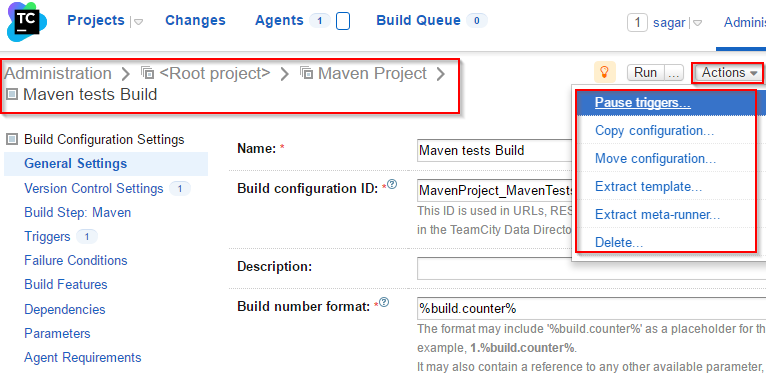Open the sagar user dropdown arrow
Viewport: 766px width, 378px height.
pyautogui.click(x=697, y=23)
